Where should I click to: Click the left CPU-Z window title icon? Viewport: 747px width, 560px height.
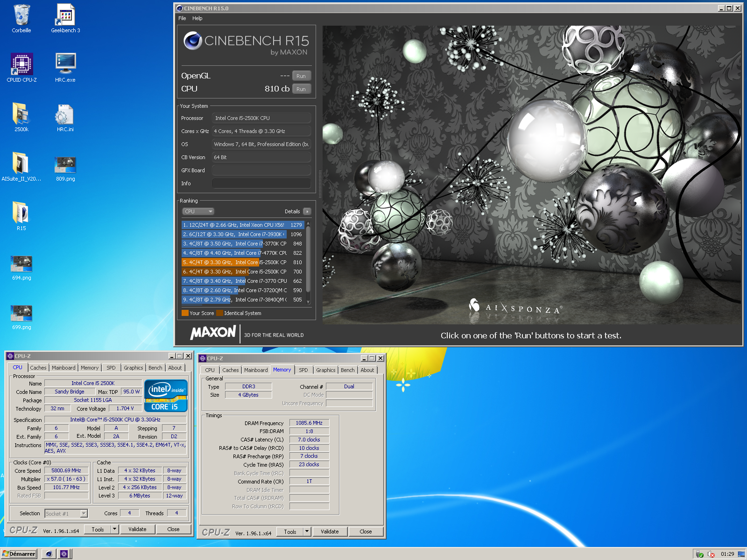(10, 356)
